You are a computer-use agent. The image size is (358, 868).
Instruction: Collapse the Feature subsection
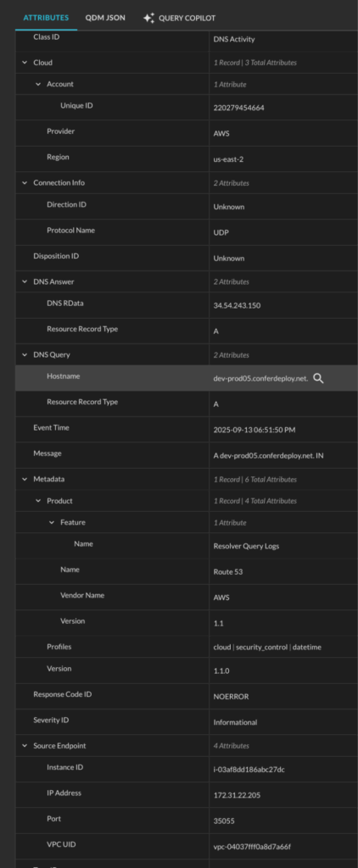coord(52,522)
